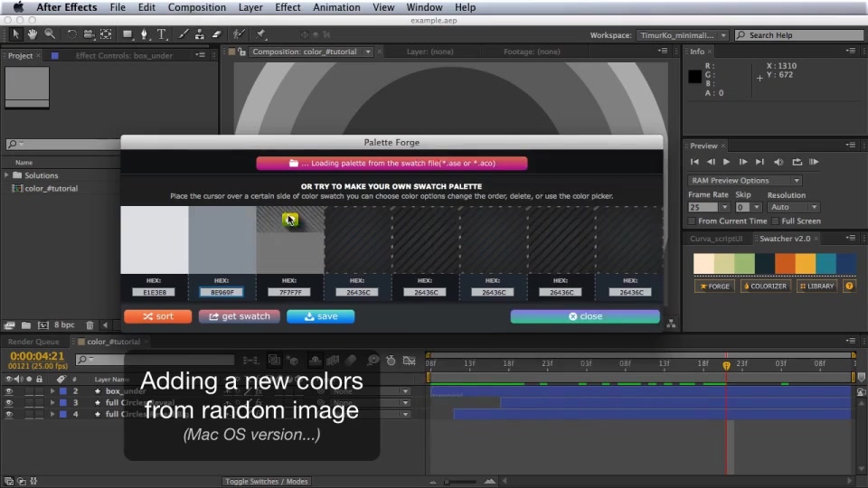Toggle loop mode in Preview panel

click(x=797, y=162)
